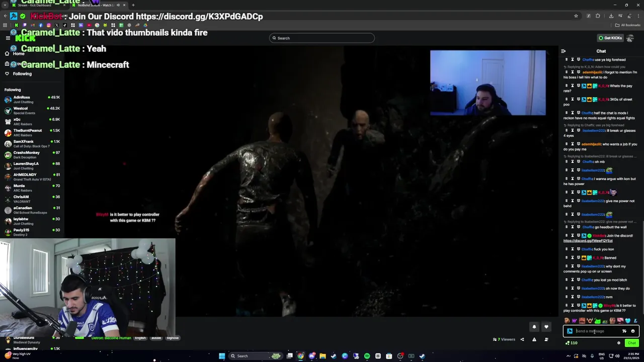Open SamXFrank channel
This screenshot has height=362, width=644.
tap(32, 143)
